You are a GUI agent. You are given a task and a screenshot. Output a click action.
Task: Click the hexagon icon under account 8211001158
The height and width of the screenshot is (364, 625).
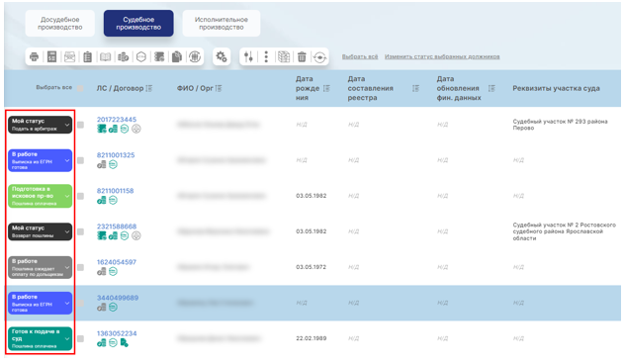pyautogui.click(x=113, y=200)
